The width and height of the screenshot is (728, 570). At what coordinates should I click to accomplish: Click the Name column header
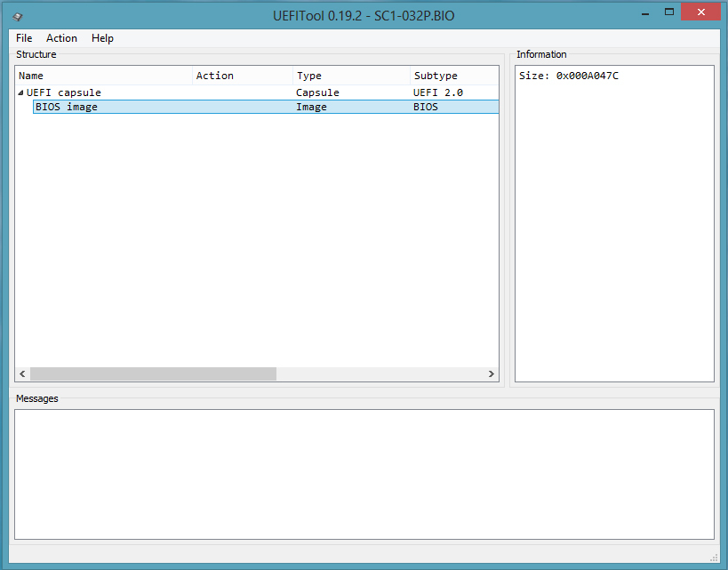(104, 76)
